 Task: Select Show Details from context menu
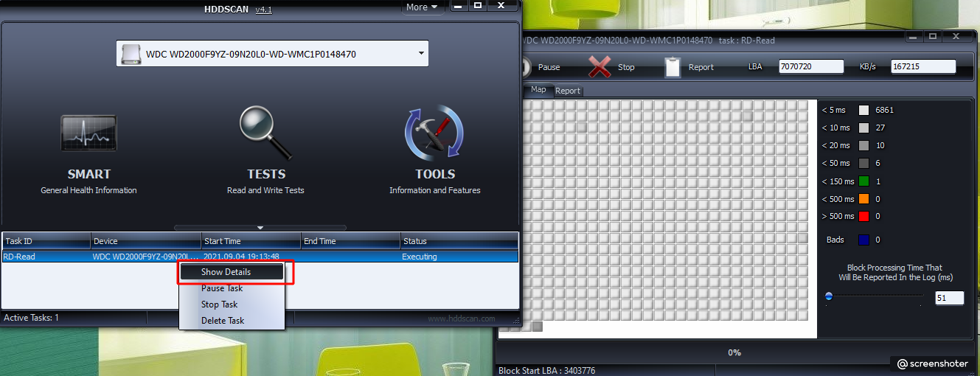[232, 272]
